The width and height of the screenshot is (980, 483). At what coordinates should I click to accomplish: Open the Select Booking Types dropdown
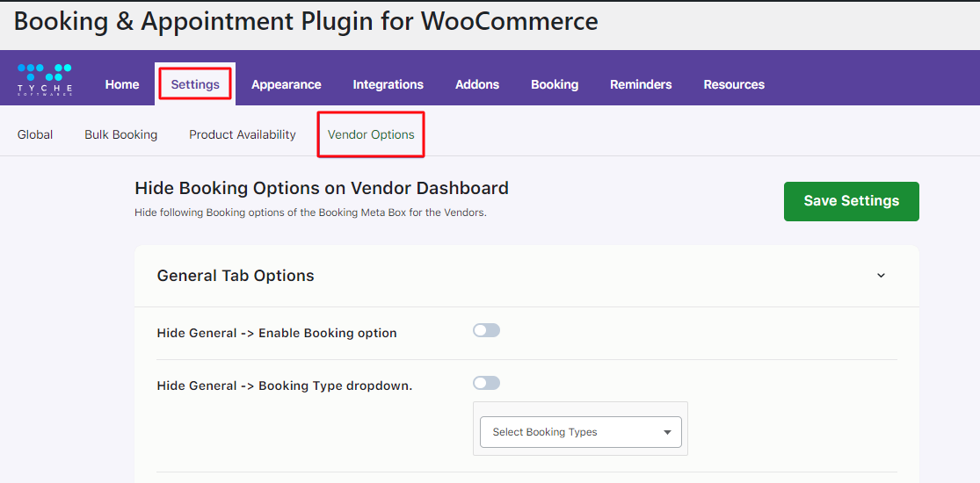pos(581,432)
